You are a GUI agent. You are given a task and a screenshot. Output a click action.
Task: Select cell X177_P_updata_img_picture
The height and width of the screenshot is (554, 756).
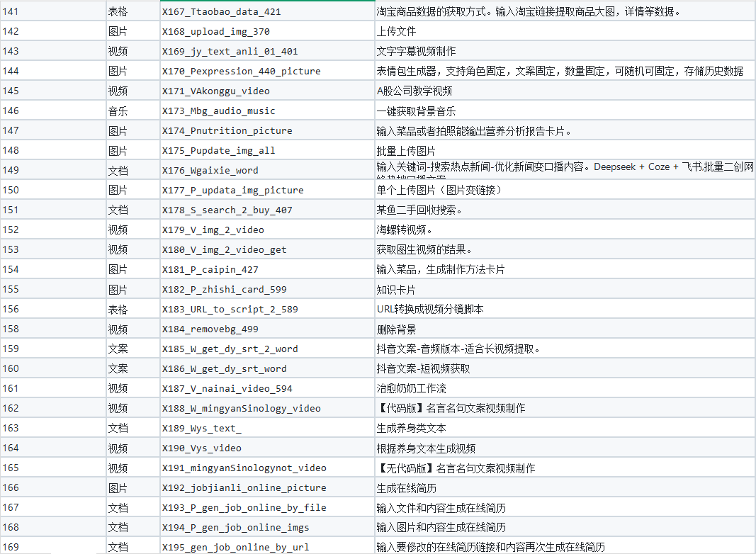267,190
